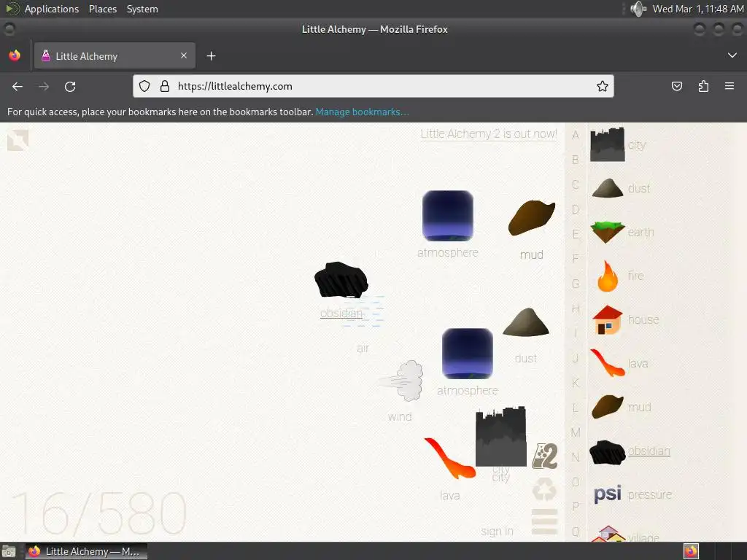Click the lava element on the workspace
The width and height of the screenshot is (747, 560).
(449, 458)
